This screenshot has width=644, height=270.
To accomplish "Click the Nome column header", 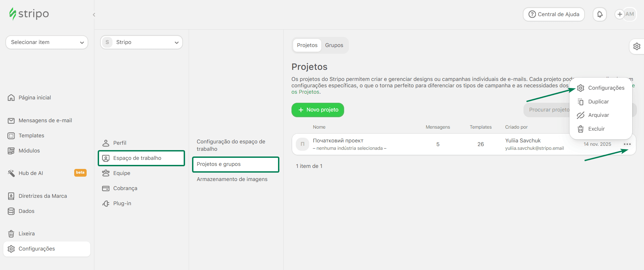I will click(319, 127).
